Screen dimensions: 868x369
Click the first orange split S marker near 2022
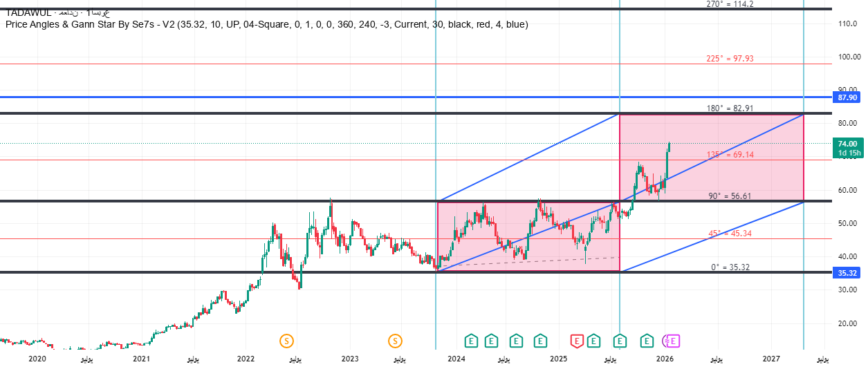286,341
